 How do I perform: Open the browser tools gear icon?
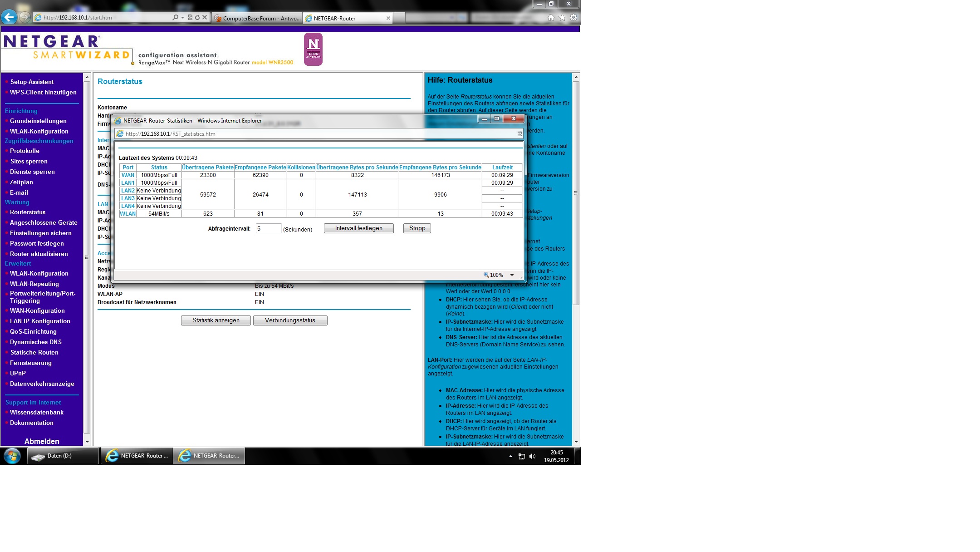click(x=573, y=18)
